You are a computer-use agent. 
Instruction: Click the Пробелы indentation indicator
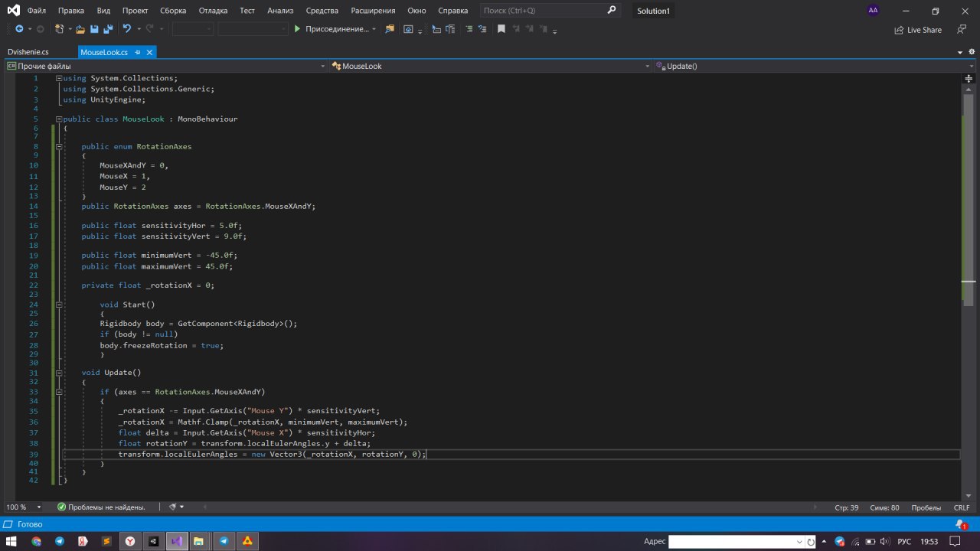(926, 507)
